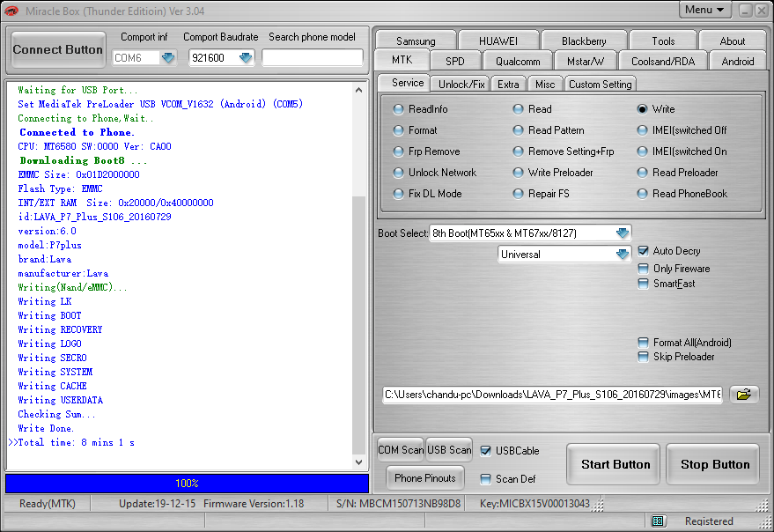Select the Format radio option
Screen dimensions: 774x532
pyautogui.click(x=398, y=130)
